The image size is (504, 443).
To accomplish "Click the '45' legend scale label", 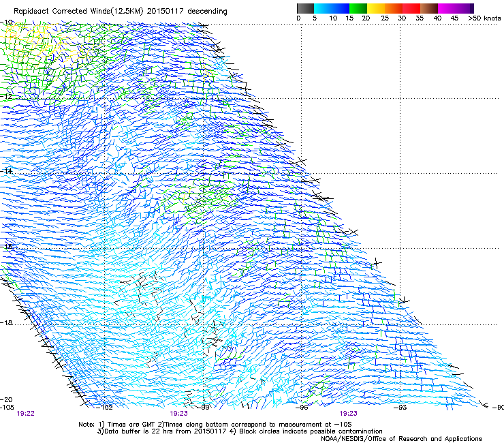I will [454, 18].
